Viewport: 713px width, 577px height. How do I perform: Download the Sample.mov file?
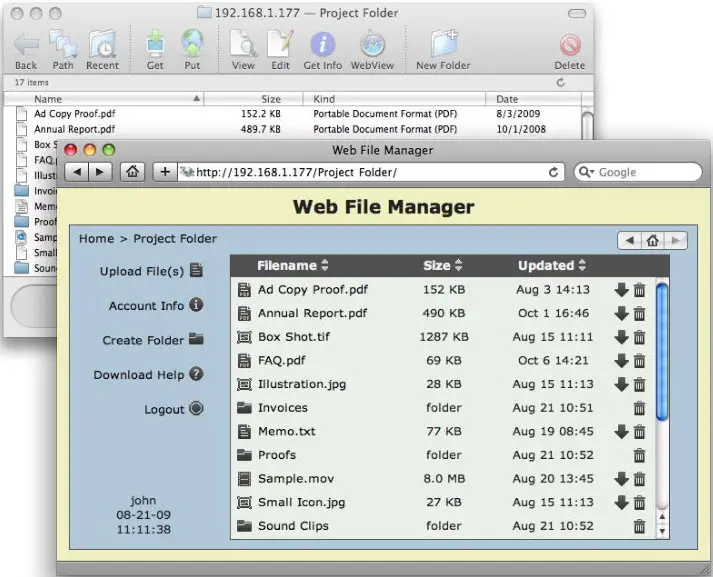[x=621, y=479]
